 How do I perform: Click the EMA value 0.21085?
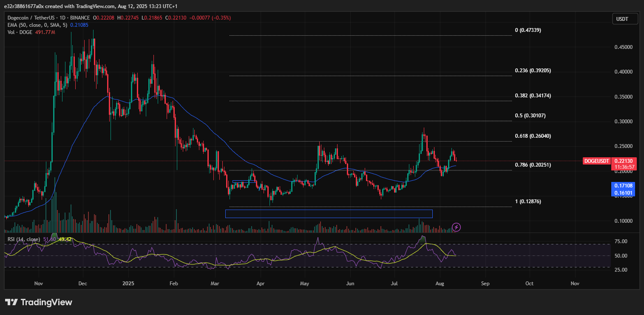coord(79,25)
